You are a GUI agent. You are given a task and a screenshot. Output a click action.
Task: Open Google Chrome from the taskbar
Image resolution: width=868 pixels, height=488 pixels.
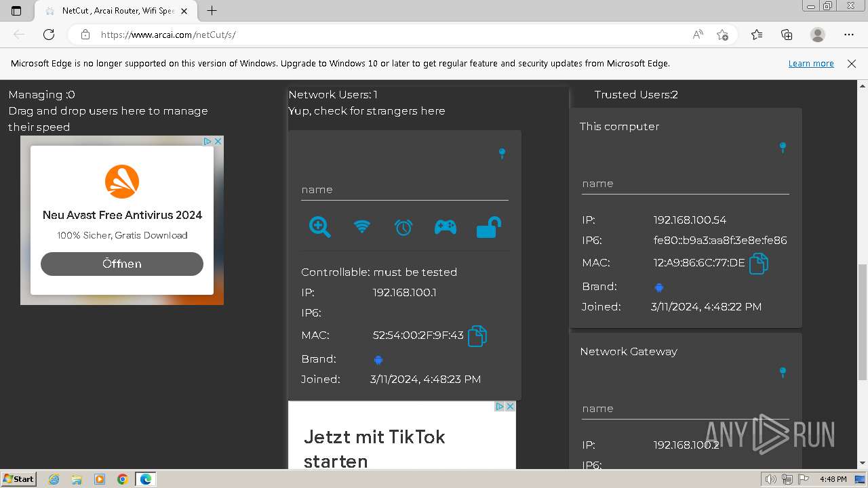(123, 479)
